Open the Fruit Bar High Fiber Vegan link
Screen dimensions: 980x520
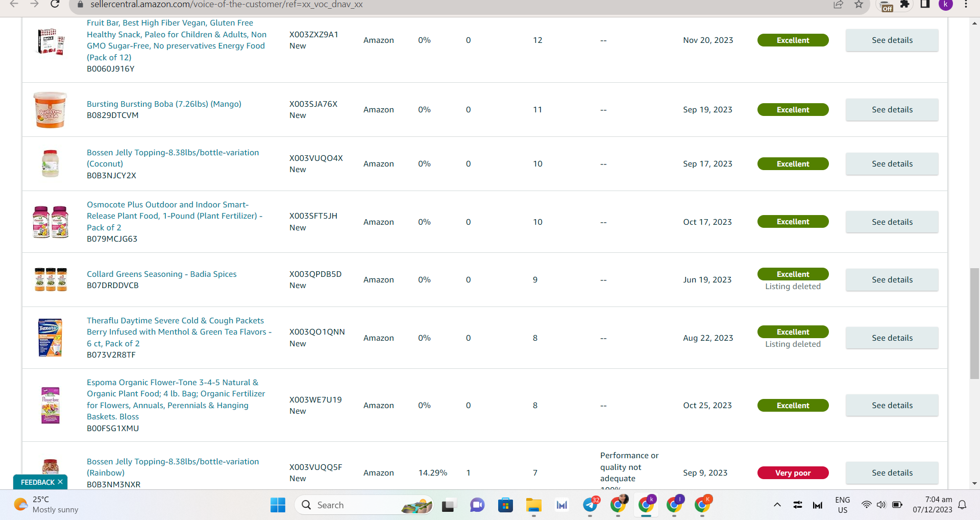pyautogui.click(x=177, y=40)
